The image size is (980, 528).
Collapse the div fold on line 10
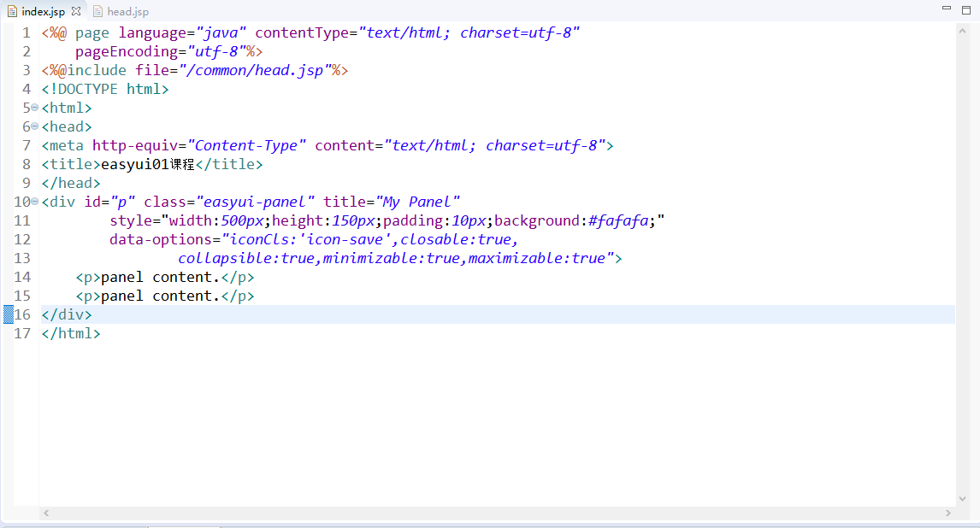coord(34,201)
